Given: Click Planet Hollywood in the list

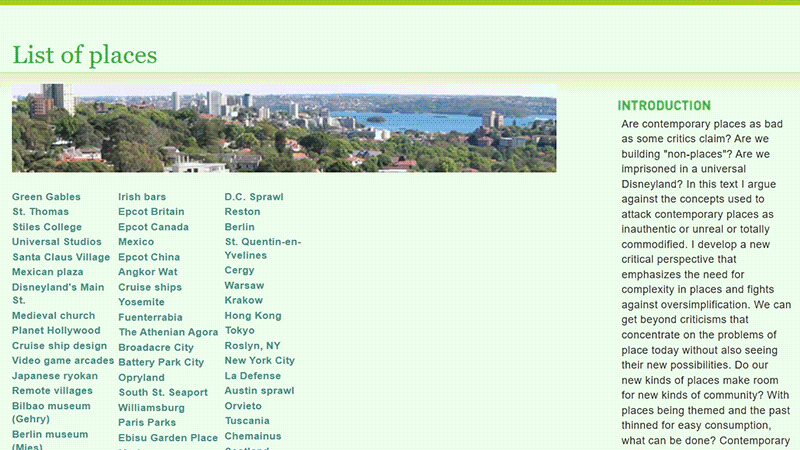Looking at the screenshot, I should (56, 331).
